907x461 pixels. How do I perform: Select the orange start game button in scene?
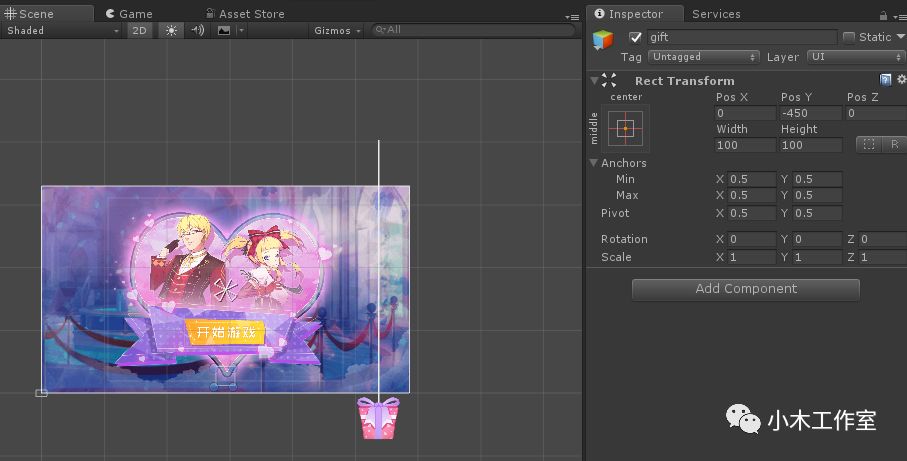[226, 332]
